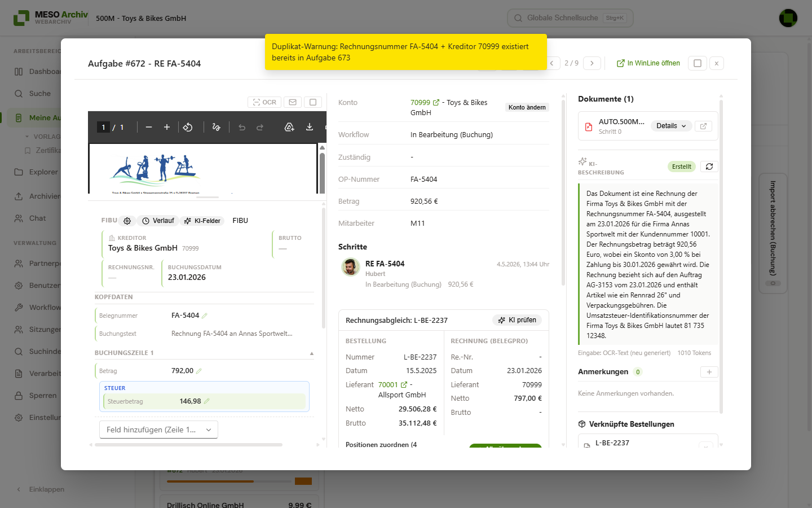Regenerate the KI-Beschreibung
This screenshot has height=508, width=812.
(x=709, y=167)
